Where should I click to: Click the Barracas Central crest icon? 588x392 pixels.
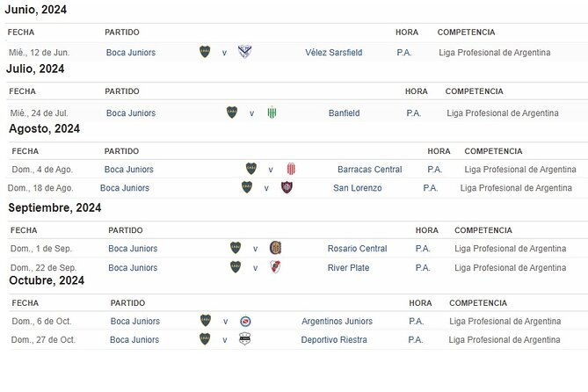[x=291, y=169]
